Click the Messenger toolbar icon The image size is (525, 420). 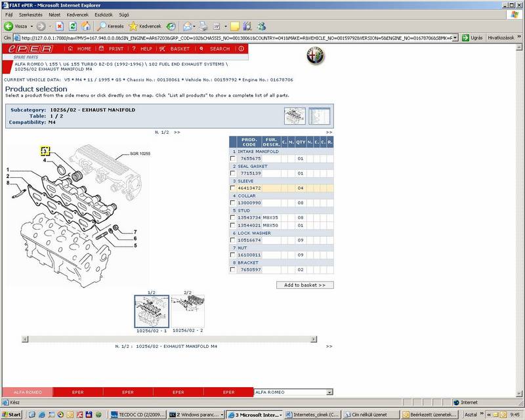[261, 26]
